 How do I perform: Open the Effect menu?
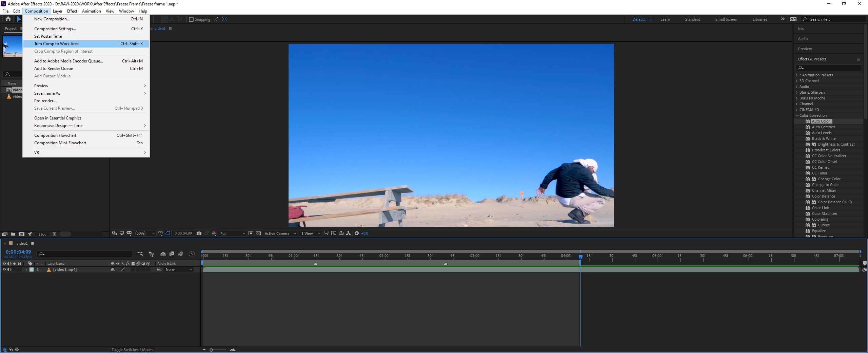click(x=72, y=11)
